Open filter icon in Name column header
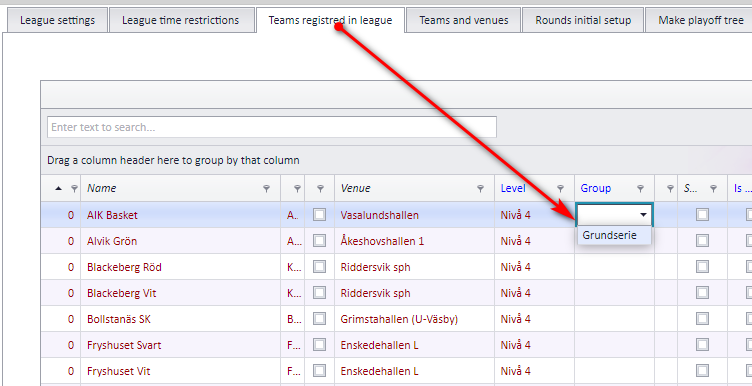The height and width of the screenshot is (386, 752). (266, 189)
